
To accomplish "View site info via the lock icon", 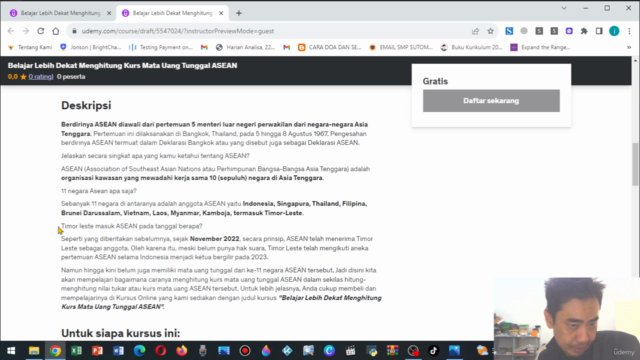I will tap(74, 31).
